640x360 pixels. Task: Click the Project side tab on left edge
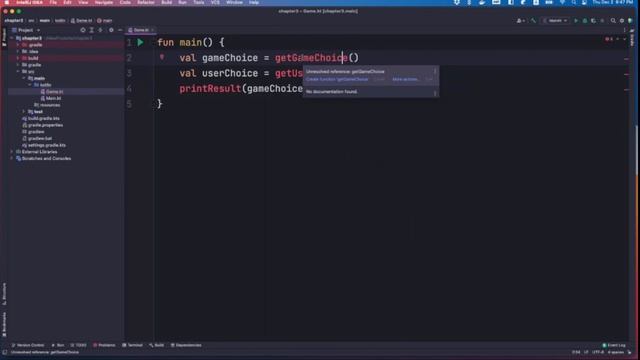point(4,37)
